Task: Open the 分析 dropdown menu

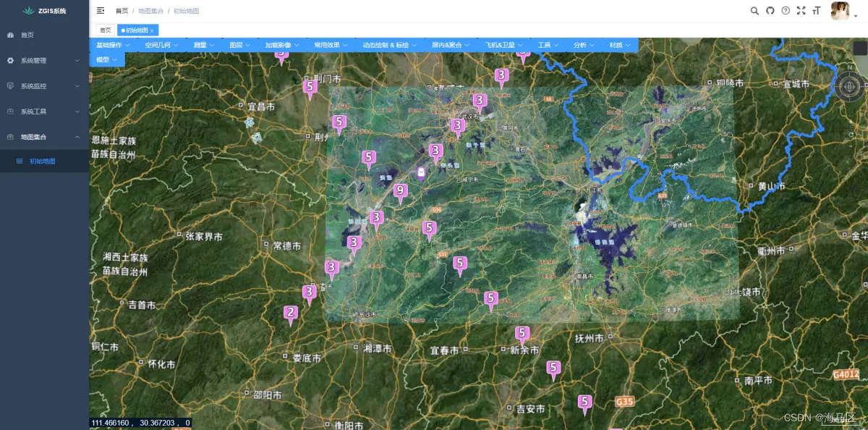Action: [584, 45]
